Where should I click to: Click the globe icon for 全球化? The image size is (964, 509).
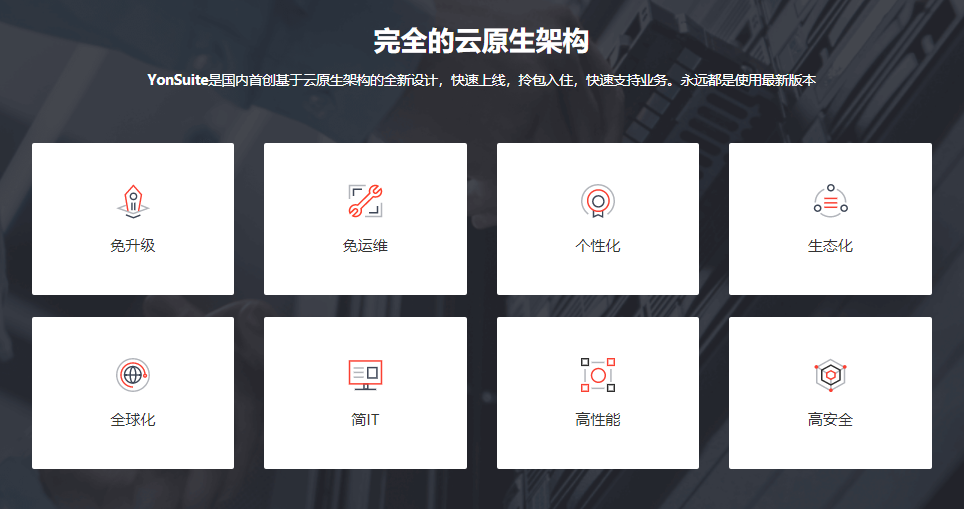pos(133,375)
